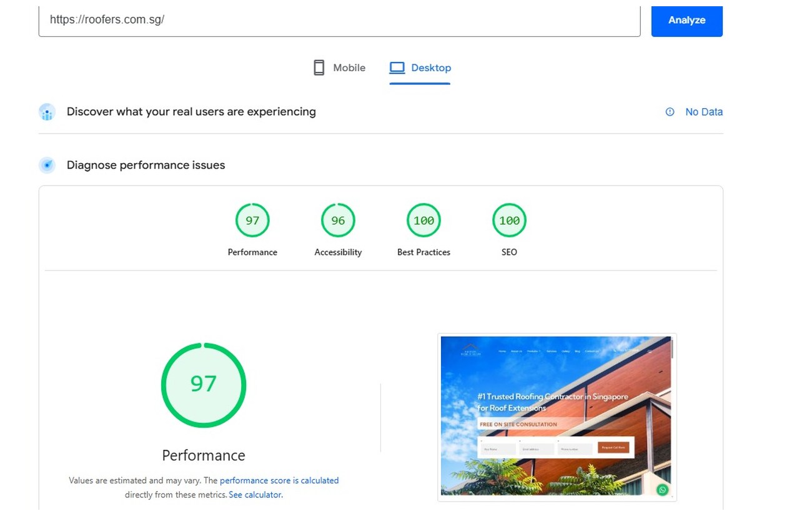Click the WhatsApp icon in the screenshot
This screenshot has width=812, height=516.
[x=662, y=490]
